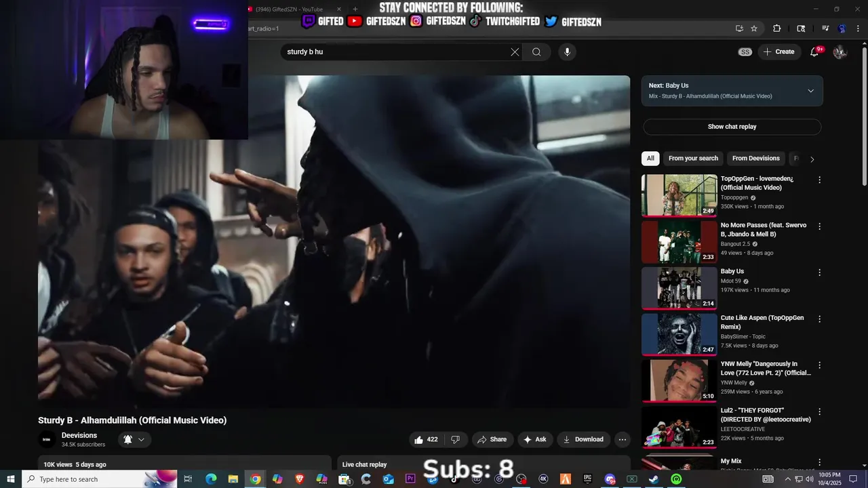Open YNW Melly Dangerously In Love thumbnail
The image size is (868, 488).
pyautogui.click(x=679, y=380)
